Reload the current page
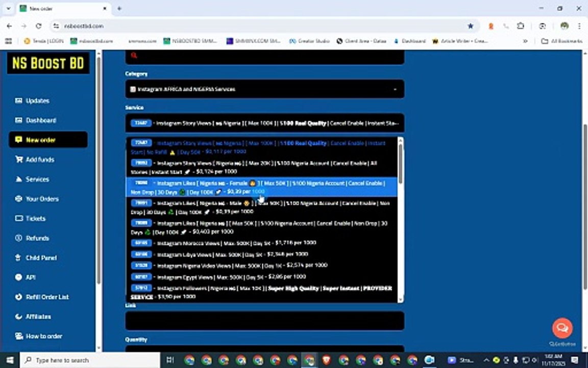Viewport: 588px width, 368px height. point(39,26)
